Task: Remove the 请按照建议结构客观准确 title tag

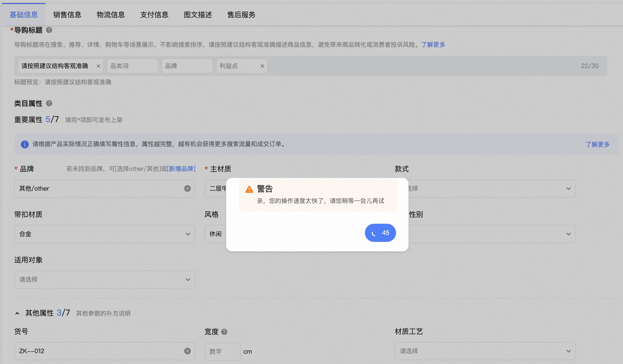Action: pos(98,66)
